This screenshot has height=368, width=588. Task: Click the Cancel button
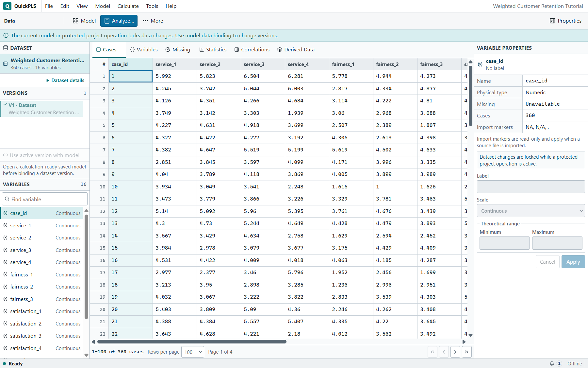(x=547, y=262)
